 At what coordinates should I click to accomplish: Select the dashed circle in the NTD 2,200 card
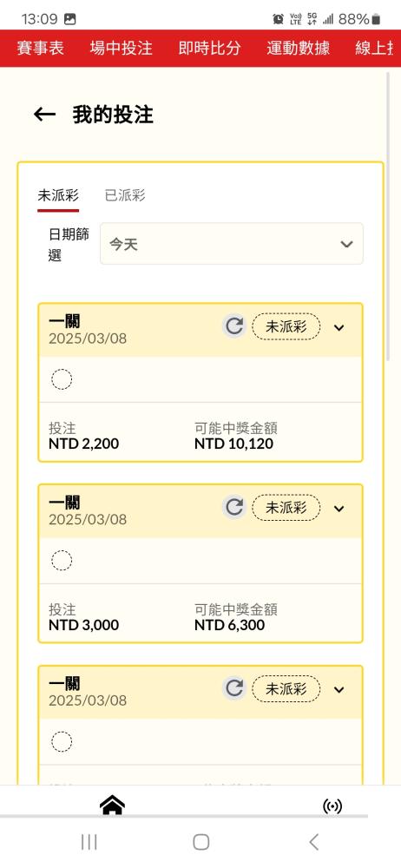[x=62, y=380]
